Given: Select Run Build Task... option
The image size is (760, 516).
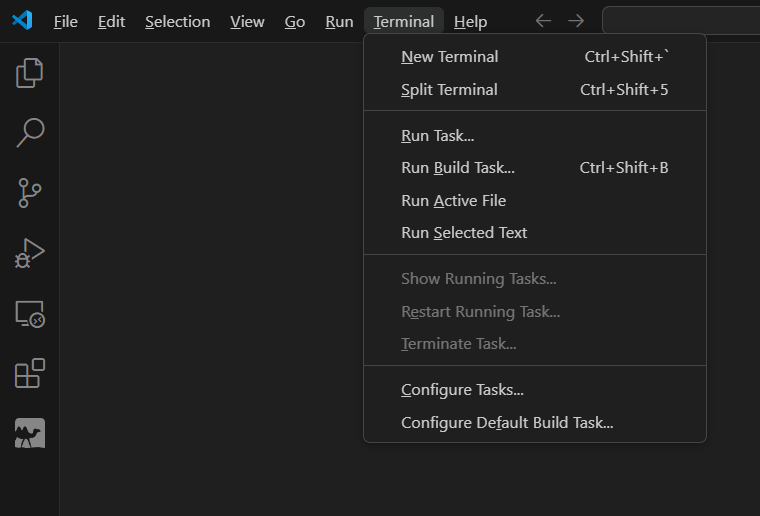Looking at the screenshot, I should point(457,168).
